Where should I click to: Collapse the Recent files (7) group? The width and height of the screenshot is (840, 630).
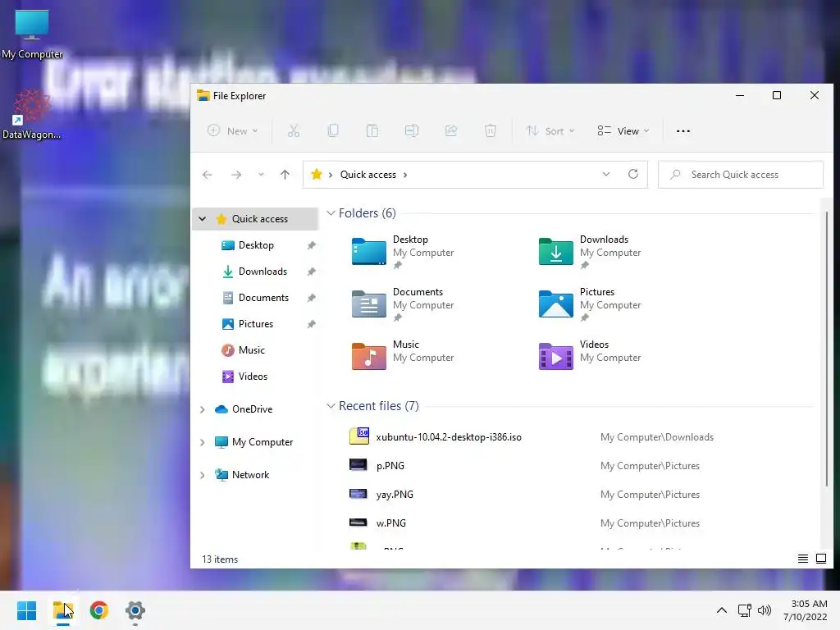tap(331, 406)
